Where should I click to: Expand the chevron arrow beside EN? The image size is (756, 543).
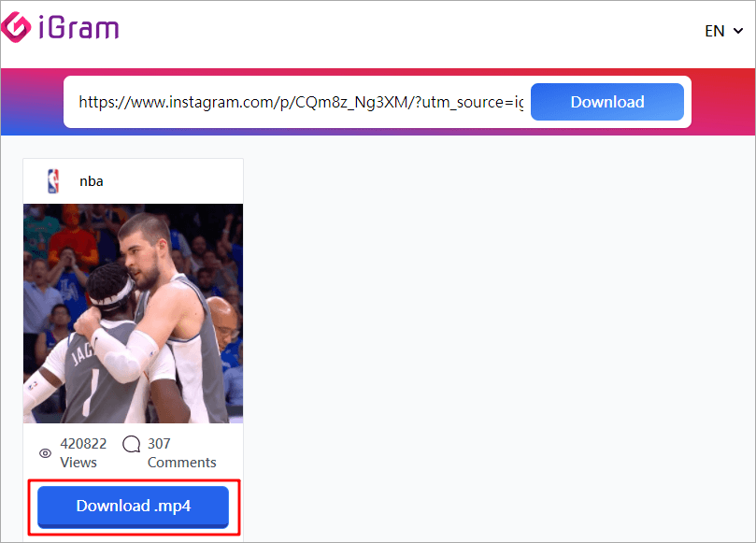[x=737, y=32]
